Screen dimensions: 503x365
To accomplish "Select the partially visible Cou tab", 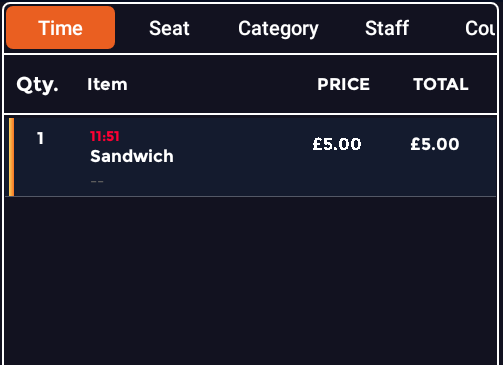I will click(x=480, y=28).
